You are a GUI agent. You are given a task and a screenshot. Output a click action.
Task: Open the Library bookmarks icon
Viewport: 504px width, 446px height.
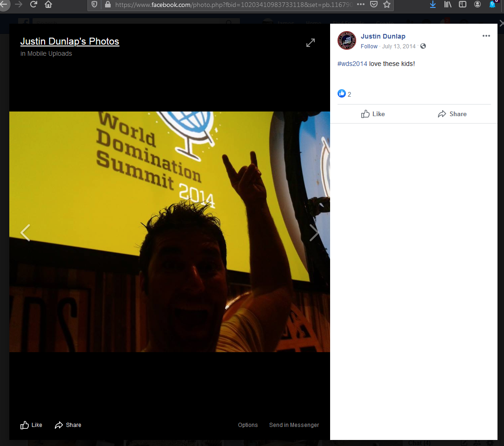click(448, 5)
